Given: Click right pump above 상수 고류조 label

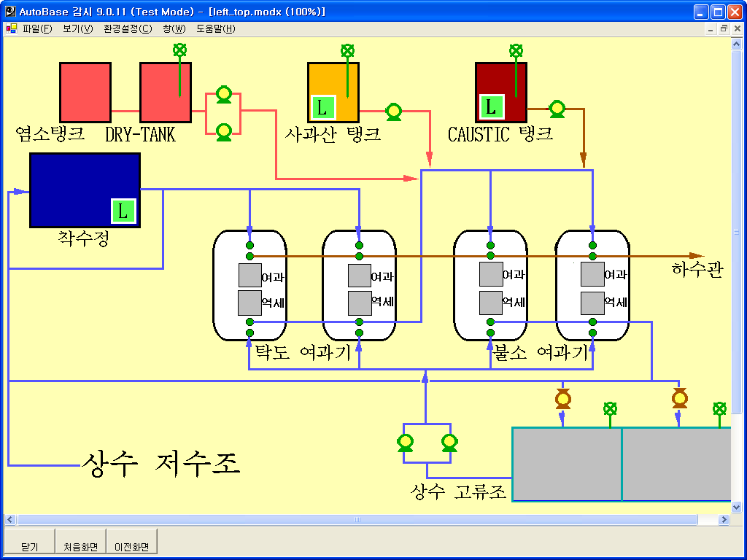Looking at the screenshot, I should (x=449, y=442).
